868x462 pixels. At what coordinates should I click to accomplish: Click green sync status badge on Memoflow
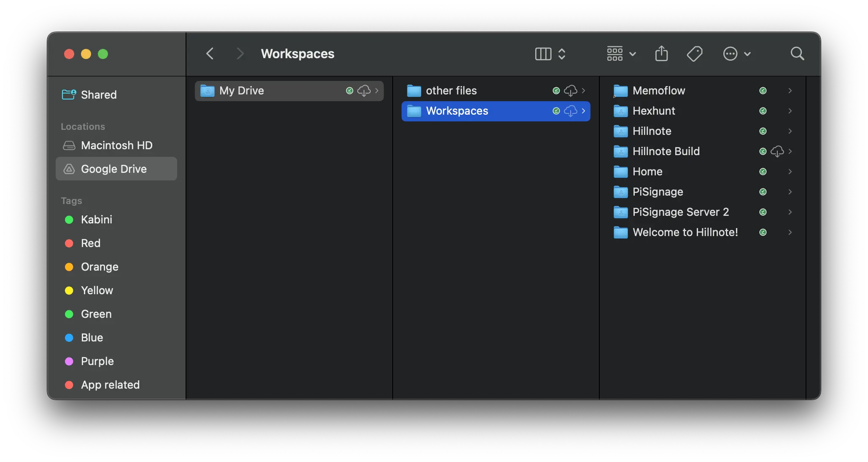[763, 91]
